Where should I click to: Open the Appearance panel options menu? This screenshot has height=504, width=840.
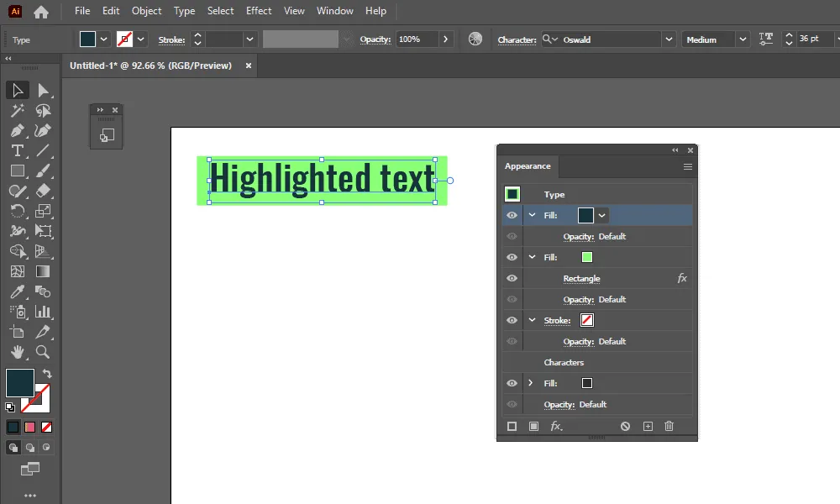click(688, 166)
